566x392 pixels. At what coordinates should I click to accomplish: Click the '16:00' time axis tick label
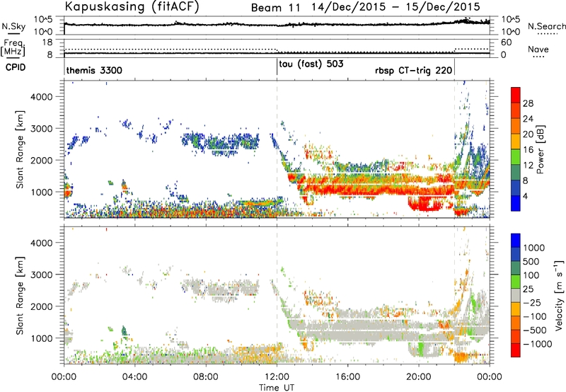click(x=347, y=377)
